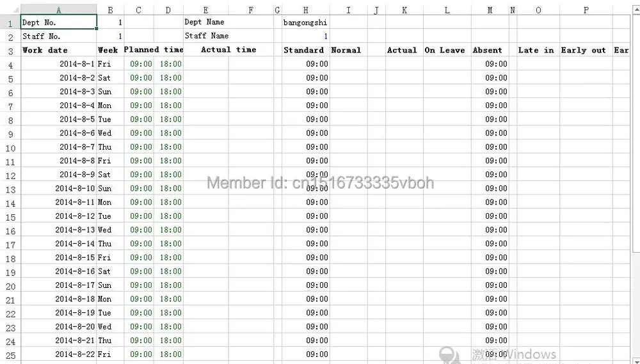The image size is (640, 364).
Task: Select the Dept No. cell A1
Action: click(58, 22)
